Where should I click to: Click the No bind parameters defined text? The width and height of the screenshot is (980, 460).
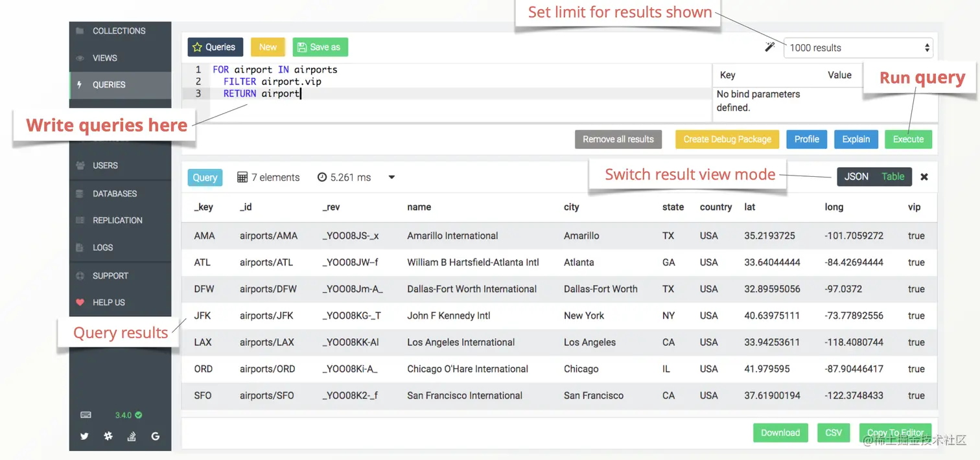pos(758,101)
